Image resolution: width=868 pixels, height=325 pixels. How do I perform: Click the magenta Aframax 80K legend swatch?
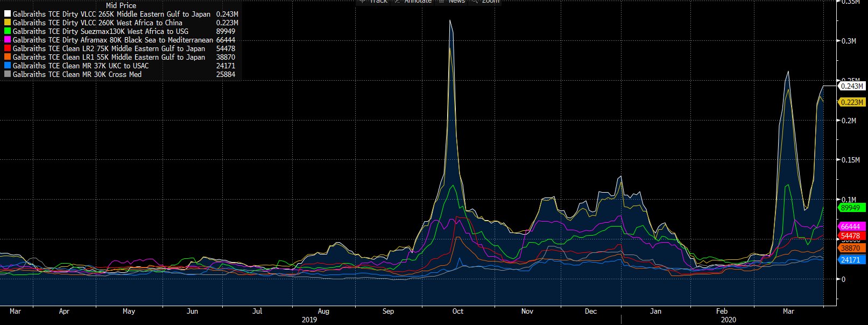pyautogui.click(x=8, y=40)
